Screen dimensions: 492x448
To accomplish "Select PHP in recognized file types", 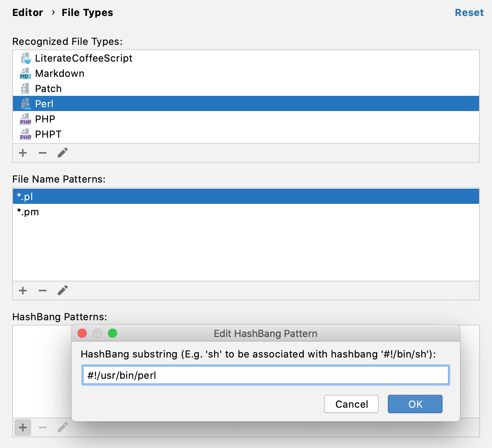I will [246, 119].
